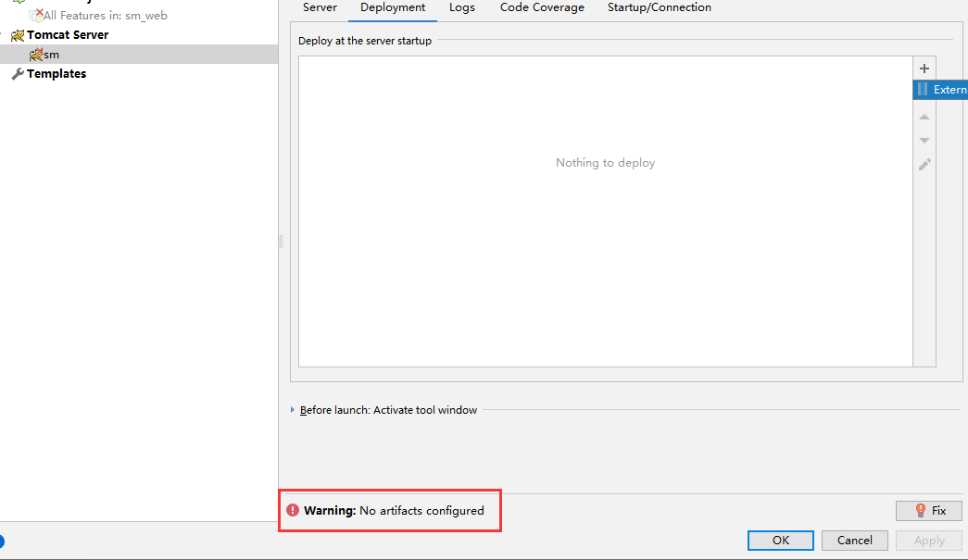This screenshot has width=968, height=560.
Task: Click 'No artifacts configured' warning text
Action: coord(421,511)
